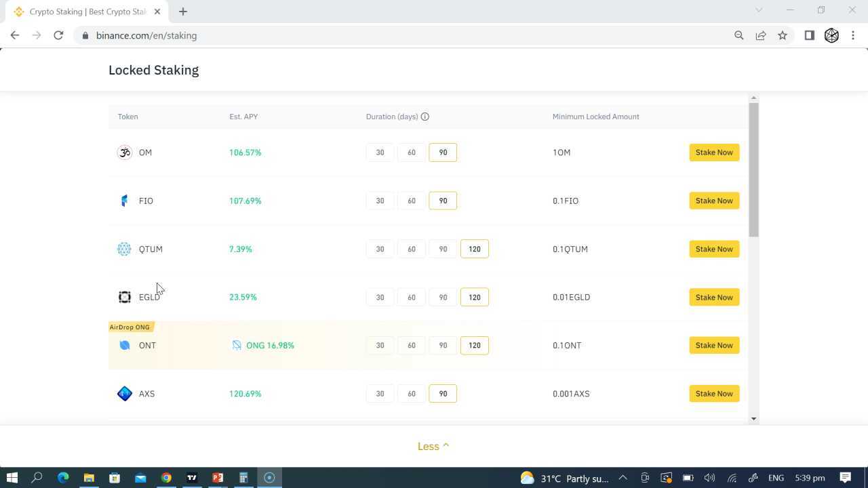Close the Crypto Staking tab
The image size is (868, 488).
[x=158, y=12]
